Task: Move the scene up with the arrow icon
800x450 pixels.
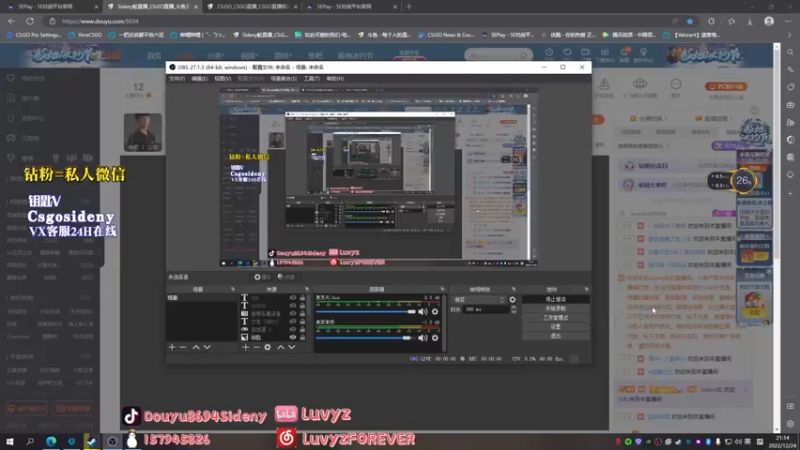Action: (196, 347)
